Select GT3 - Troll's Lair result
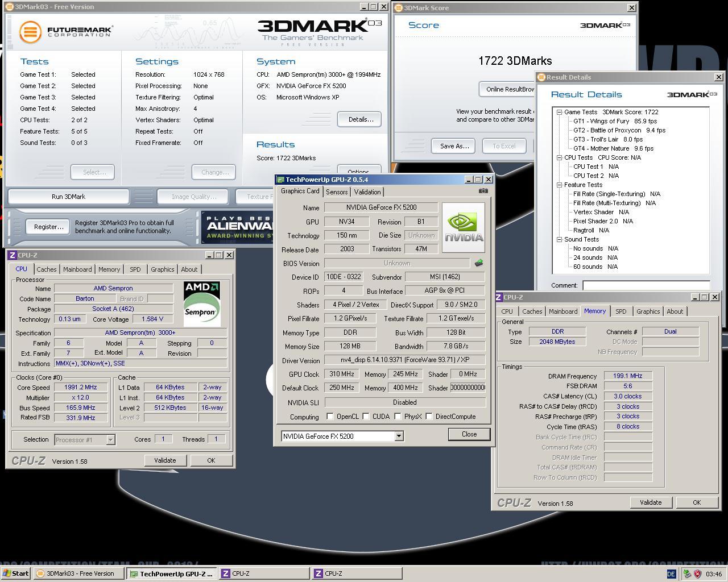This screenshot has height=582, width=728. tap(608, 139)
